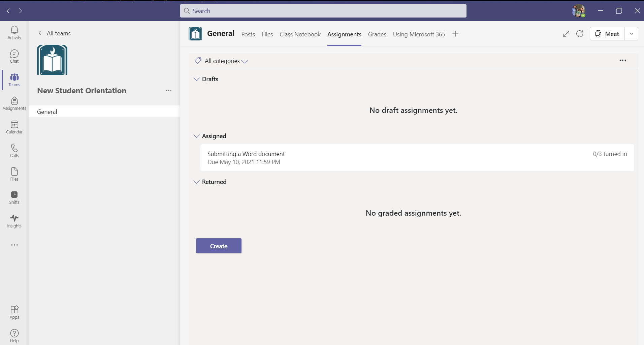
Task: Start a meeting with Meet button
Action: 607,34
